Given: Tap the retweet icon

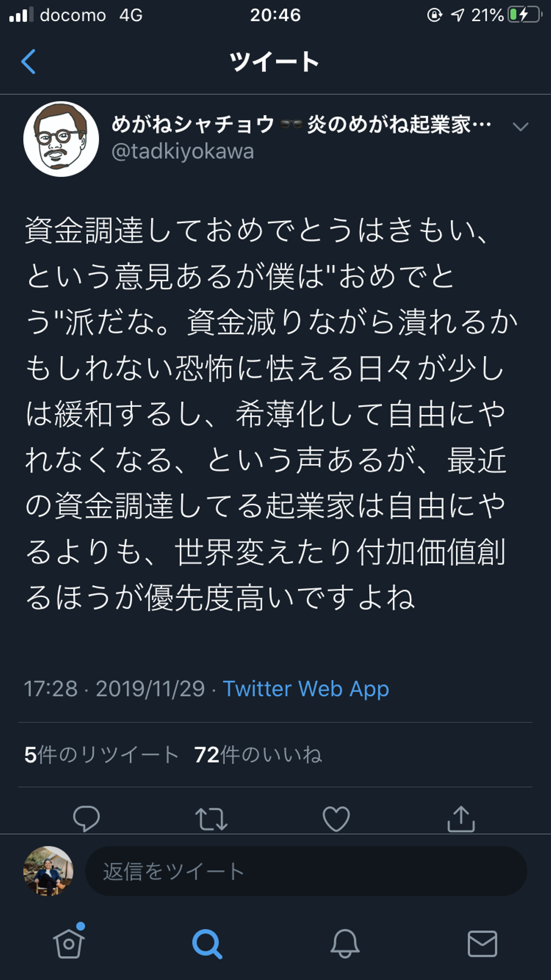Looking at the screenshot, I should (x=211, y=819).
